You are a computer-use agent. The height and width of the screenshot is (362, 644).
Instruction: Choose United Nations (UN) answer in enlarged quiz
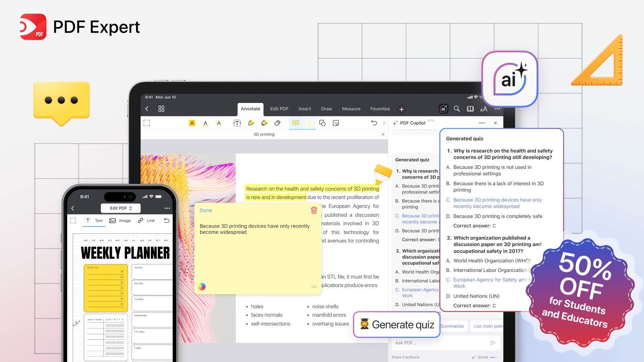pos(476,296)
